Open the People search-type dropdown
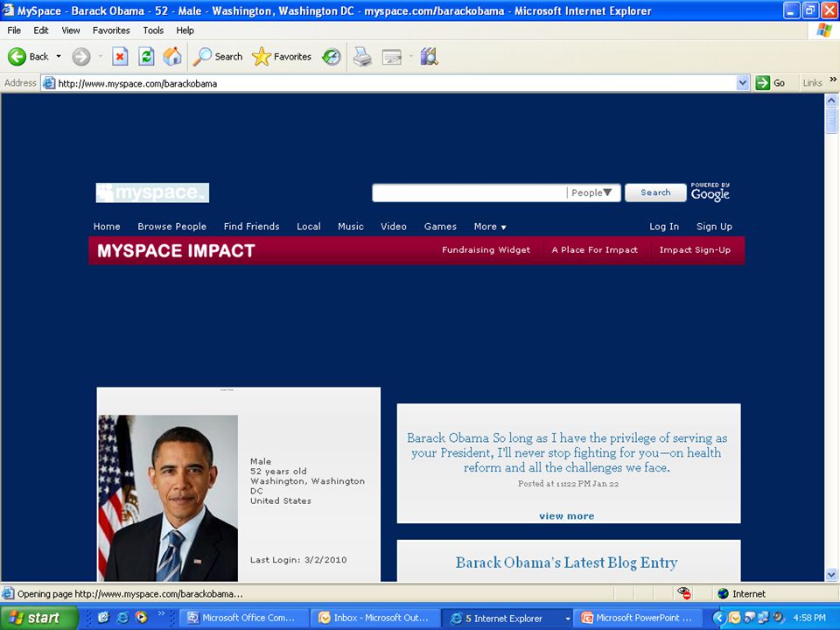 click(x=591, y=192)
